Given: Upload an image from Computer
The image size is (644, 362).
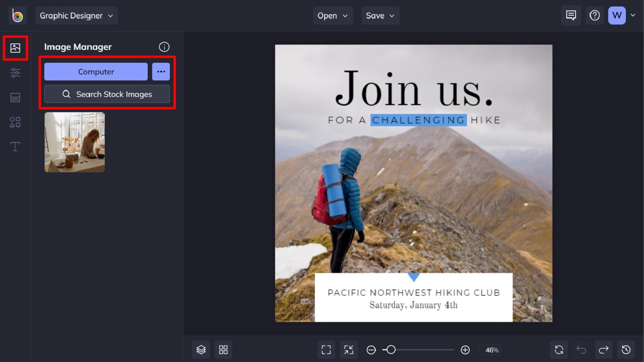Looking at the screenshot, I should click(x=95, y=72).
